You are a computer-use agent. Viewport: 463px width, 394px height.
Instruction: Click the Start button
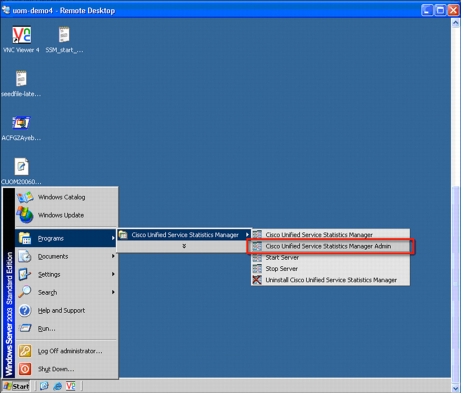[x=16, y=386]
